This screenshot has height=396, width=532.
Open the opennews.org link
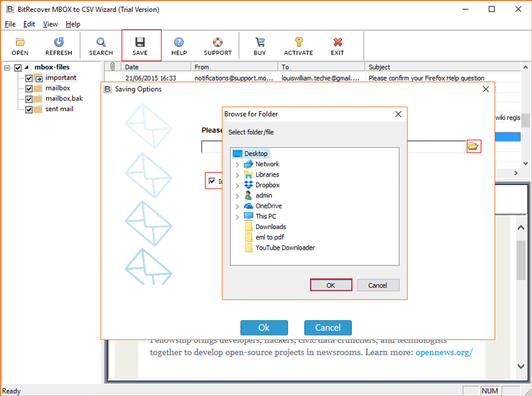[x=444, y=353]
